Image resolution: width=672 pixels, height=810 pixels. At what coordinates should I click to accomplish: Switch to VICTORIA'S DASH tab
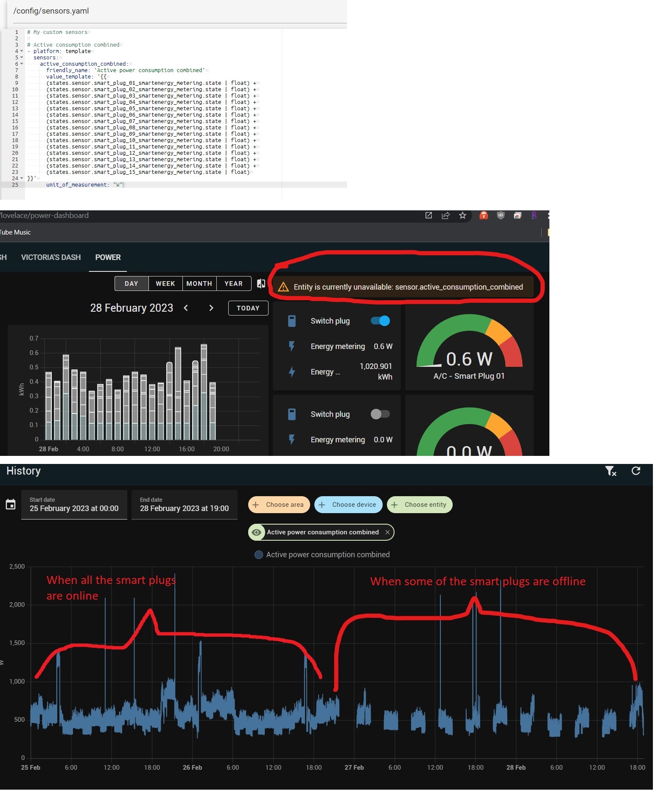click(x=51, y=257)
